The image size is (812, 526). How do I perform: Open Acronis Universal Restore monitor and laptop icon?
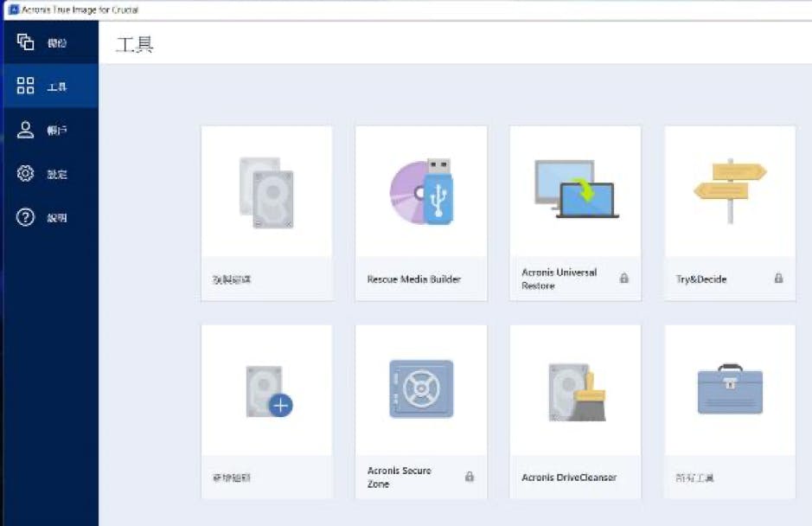[576, 189]
